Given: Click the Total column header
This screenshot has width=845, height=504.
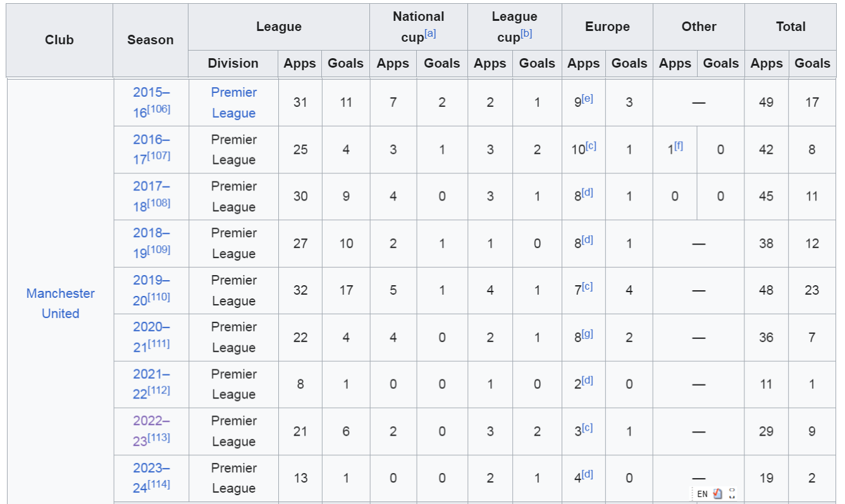Looking at the screenshot, I should (791, 27).
